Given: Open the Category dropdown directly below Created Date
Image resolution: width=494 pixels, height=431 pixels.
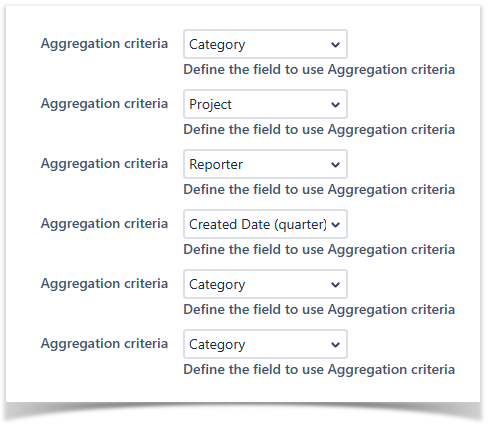Looking at the screenshot, I should point(265,284).
